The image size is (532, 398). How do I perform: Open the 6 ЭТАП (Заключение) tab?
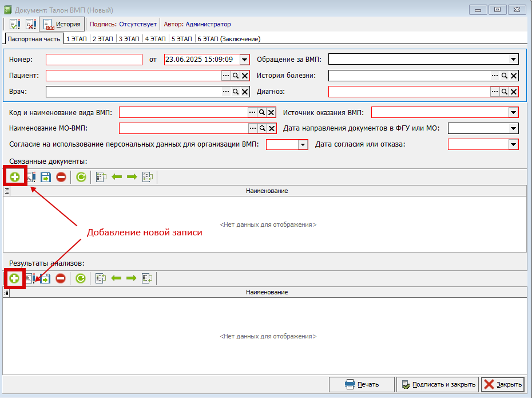(229, 39)
